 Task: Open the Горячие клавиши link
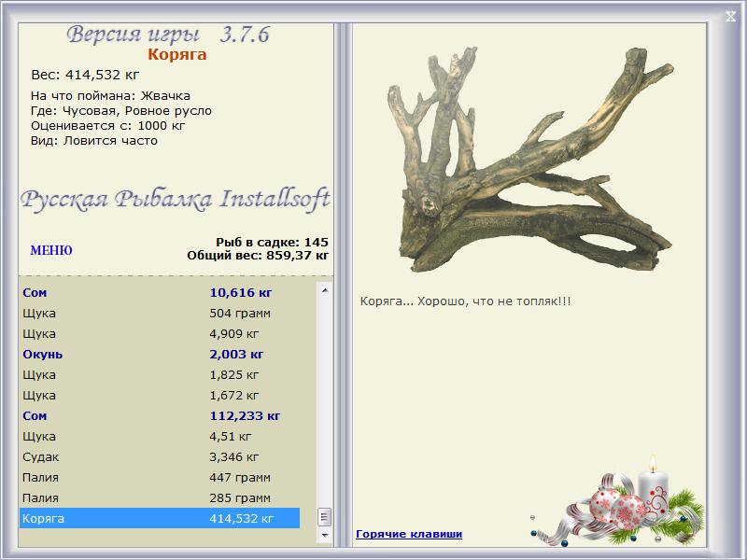pyautogui.click(x=408, y=534)
